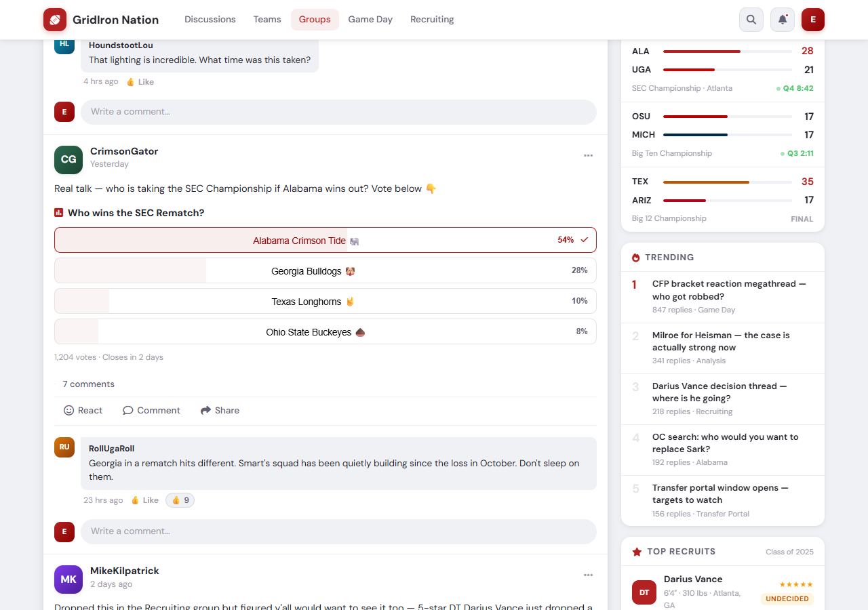Open Milroe for Heisman trending thread

pyautogui.click(x=721, y=341)
